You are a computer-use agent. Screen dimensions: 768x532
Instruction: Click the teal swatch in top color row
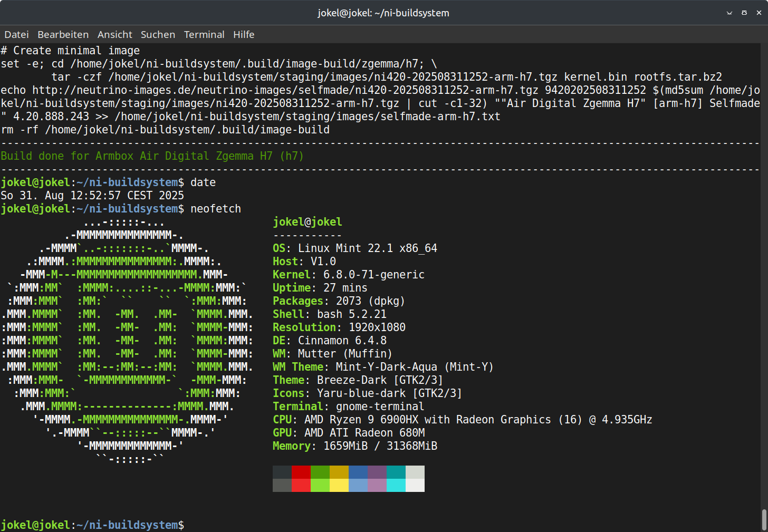396,472
